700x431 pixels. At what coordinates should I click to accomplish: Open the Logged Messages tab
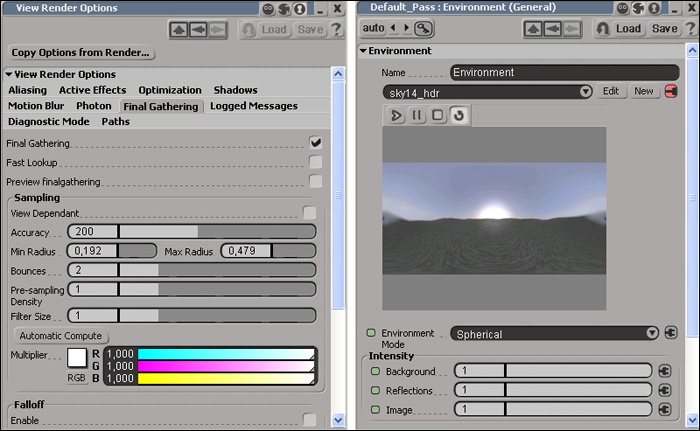click(254, 106)
